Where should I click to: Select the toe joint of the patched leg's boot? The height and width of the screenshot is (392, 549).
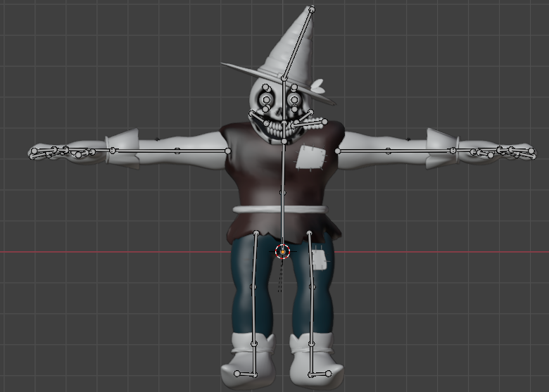point(329,374)
